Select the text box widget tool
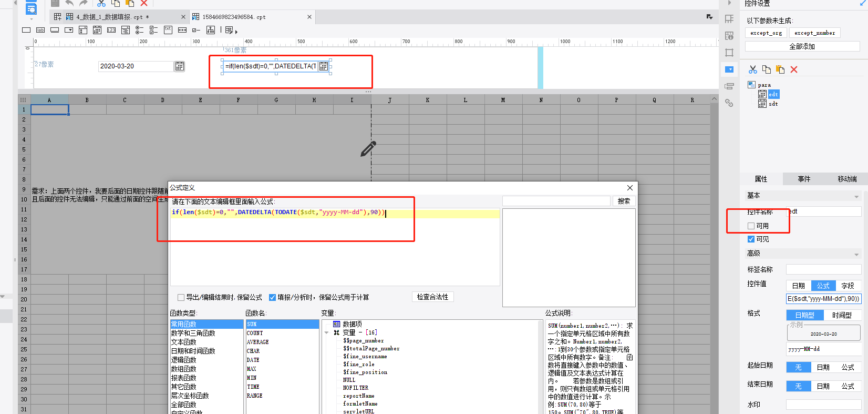 [x=26, y=30]
